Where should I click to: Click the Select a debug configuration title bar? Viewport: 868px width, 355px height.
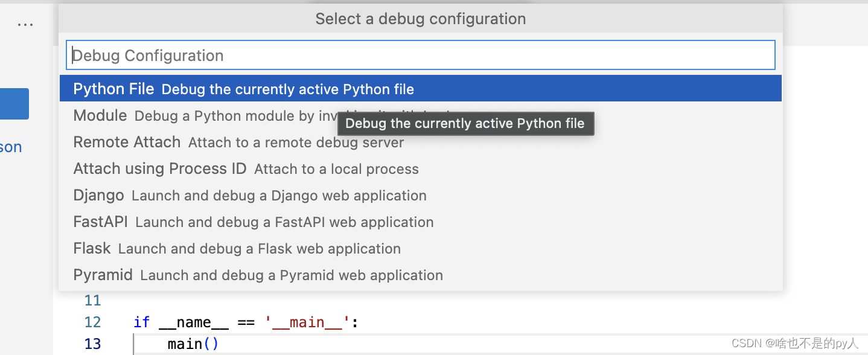pos(420,19)
